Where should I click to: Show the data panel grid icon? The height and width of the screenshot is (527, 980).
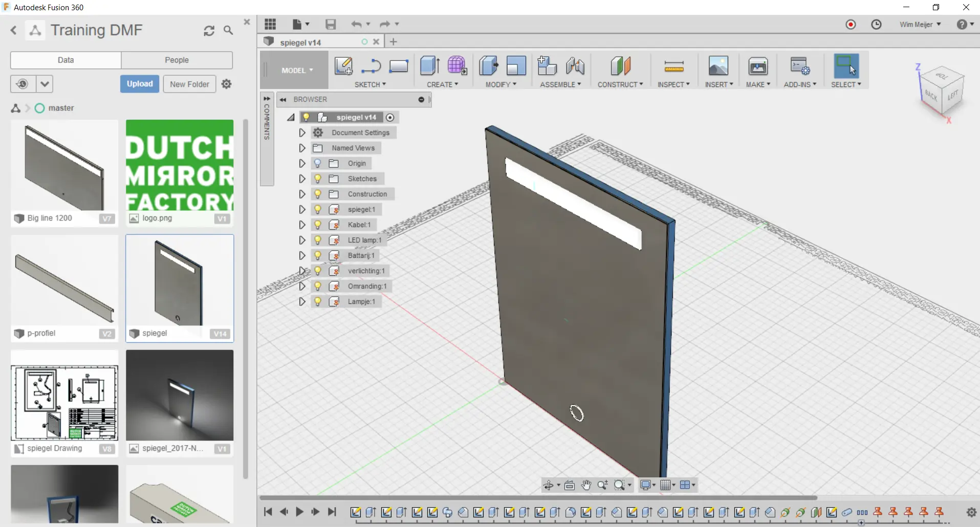[270, 24]
